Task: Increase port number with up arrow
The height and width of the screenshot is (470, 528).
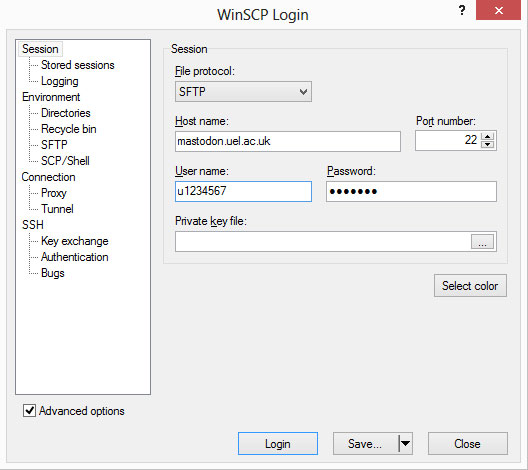Action: tap(487, 136)
